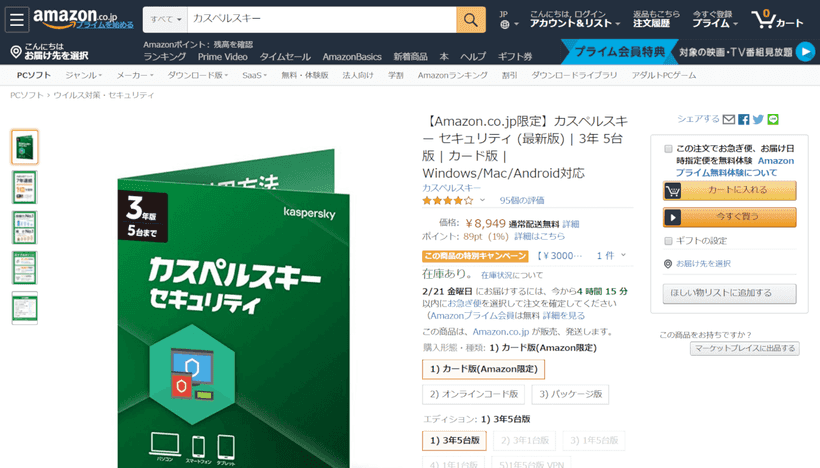Click ほしい物リストに追加する button

click(x=730, y=293)
